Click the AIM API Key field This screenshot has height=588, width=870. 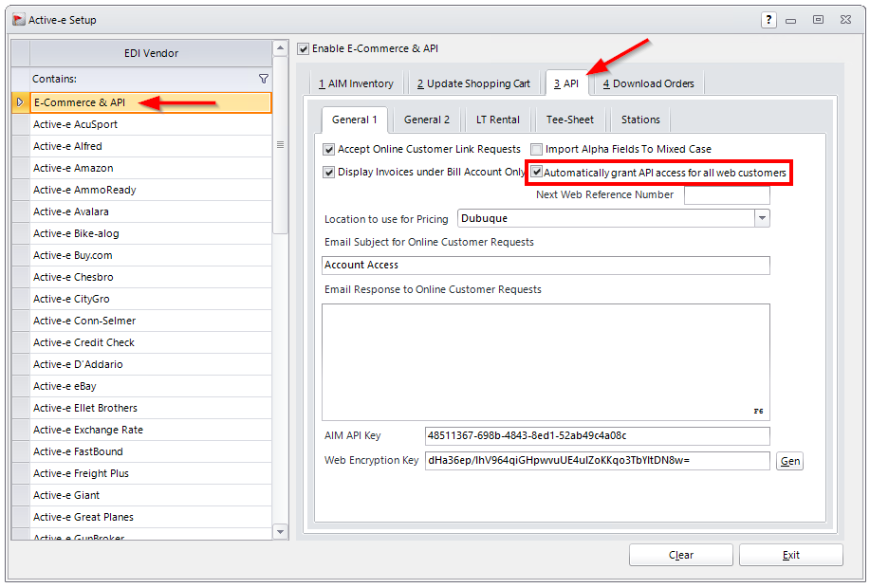pos(597,436)
